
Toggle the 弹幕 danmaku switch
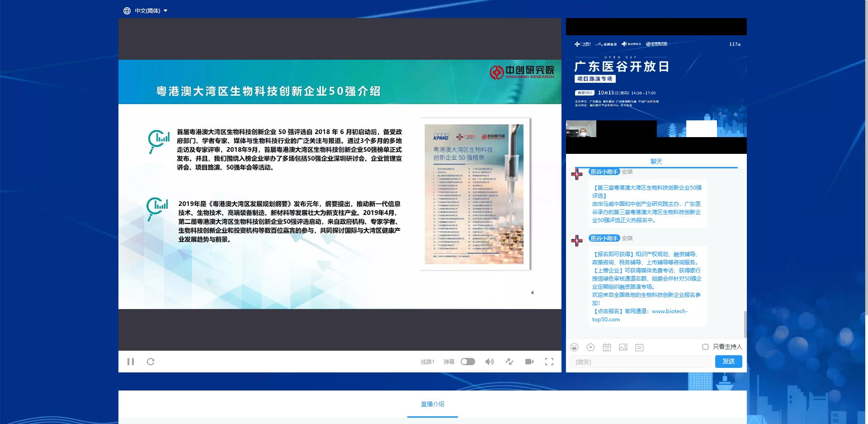(x=467, y=362)
